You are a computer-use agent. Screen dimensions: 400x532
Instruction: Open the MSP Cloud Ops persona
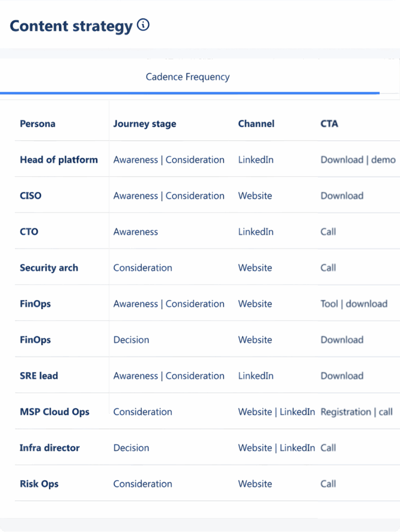click(x=55, y=412)
